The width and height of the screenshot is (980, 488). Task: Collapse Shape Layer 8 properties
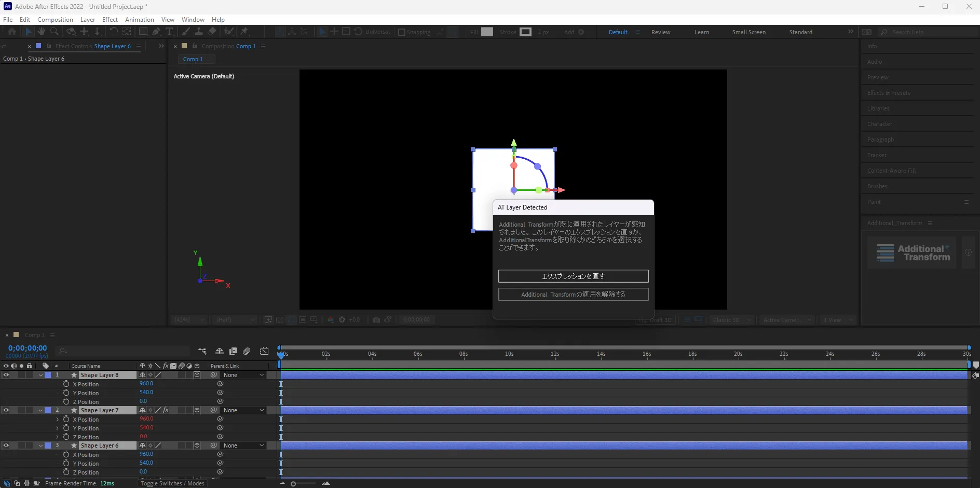tap(40, 375)
